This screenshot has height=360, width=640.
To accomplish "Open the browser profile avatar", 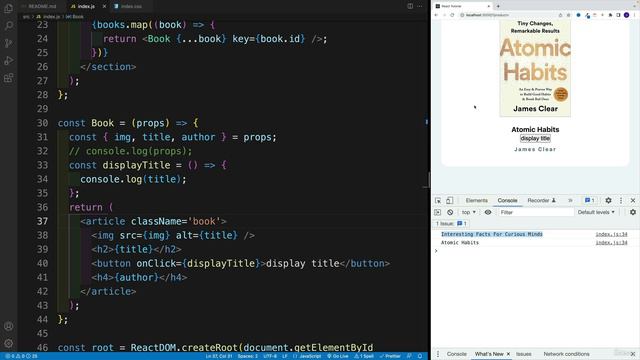I will (x=627, y=15).
